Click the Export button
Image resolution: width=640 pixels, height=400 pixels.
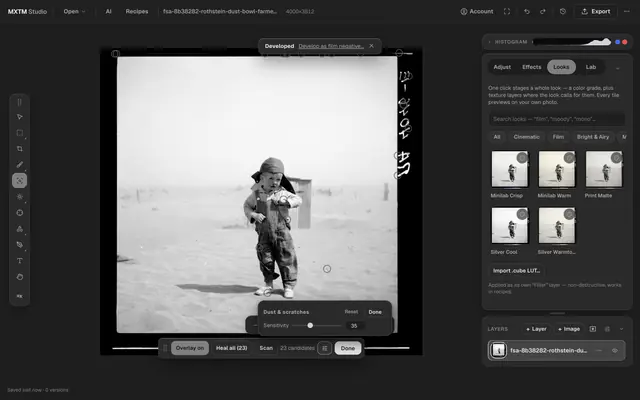596,11
